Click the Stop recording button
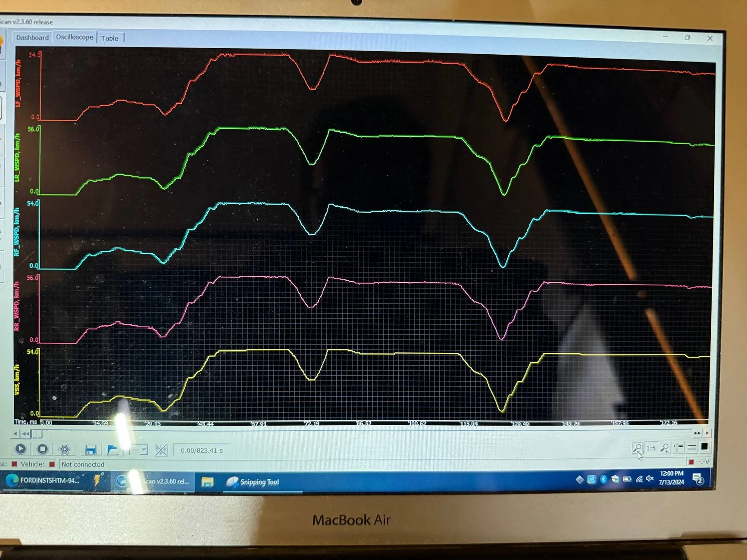 (x=42, y=449)
